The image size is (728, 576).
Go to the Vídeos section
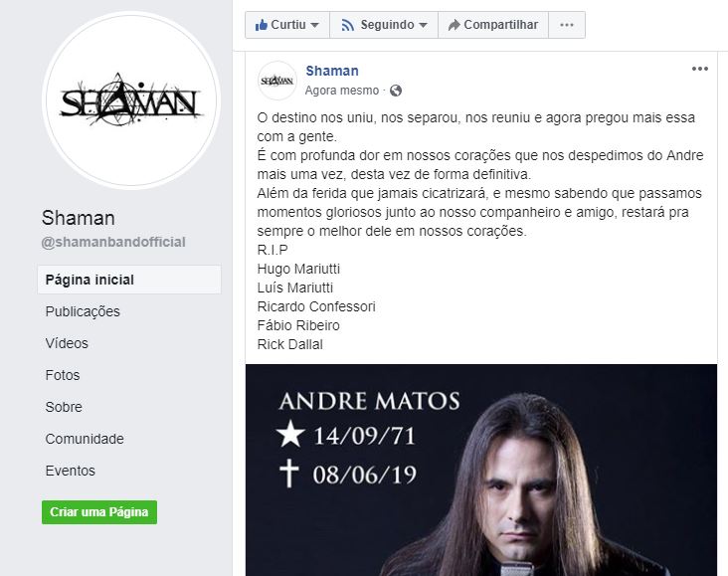point(67,343)
